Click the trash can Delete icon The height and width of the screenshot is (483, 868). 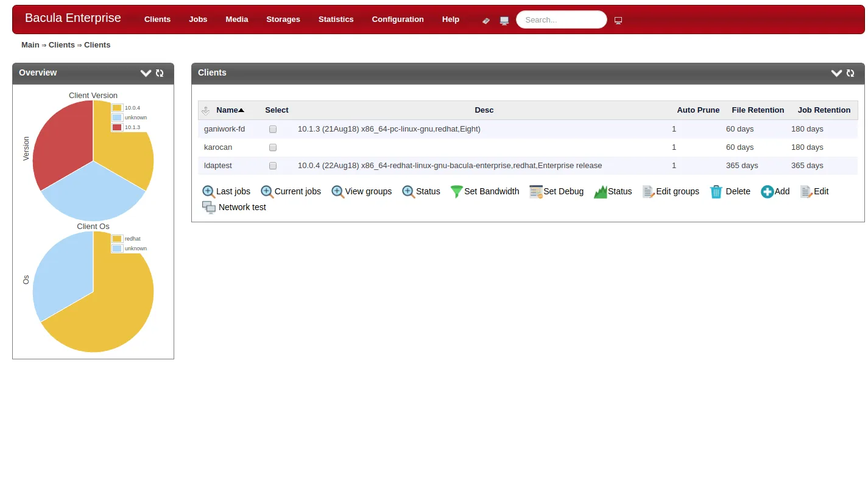click(x=716, y=192)
